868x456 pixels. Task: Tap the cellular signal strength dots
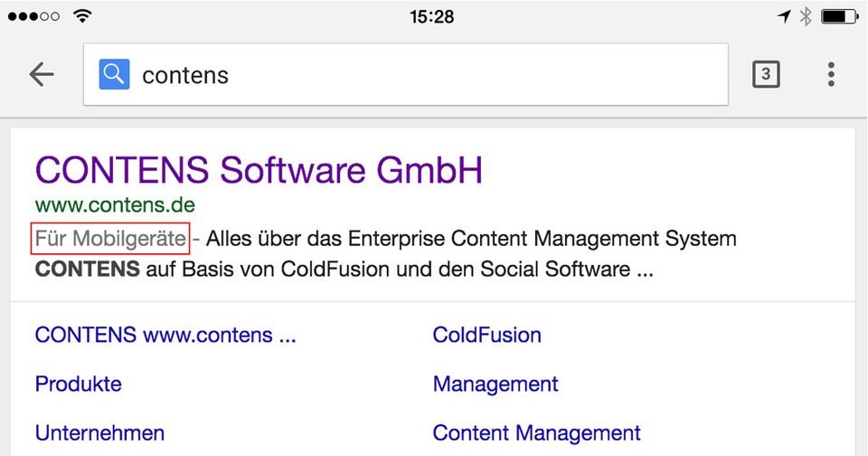[x=33, y=16]
